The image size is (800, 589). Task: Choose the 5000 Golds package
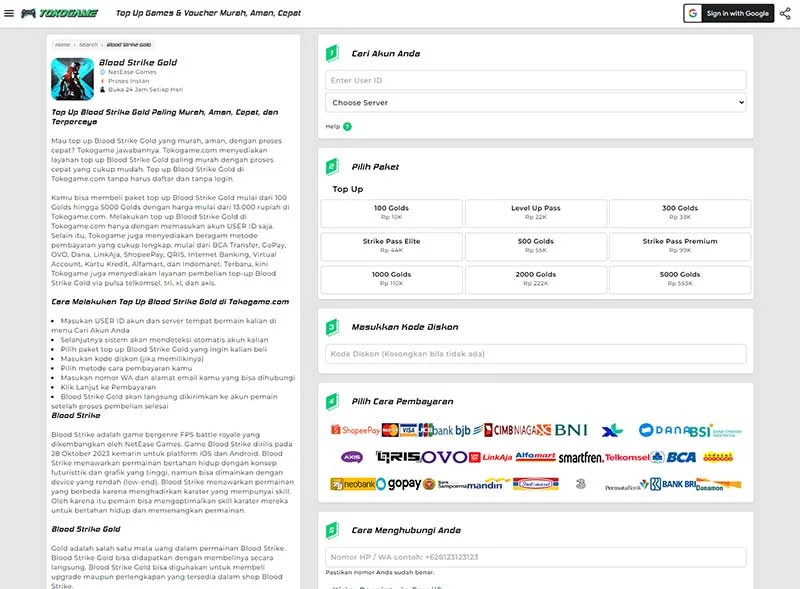pyautogui.click(x=679, y=277)
